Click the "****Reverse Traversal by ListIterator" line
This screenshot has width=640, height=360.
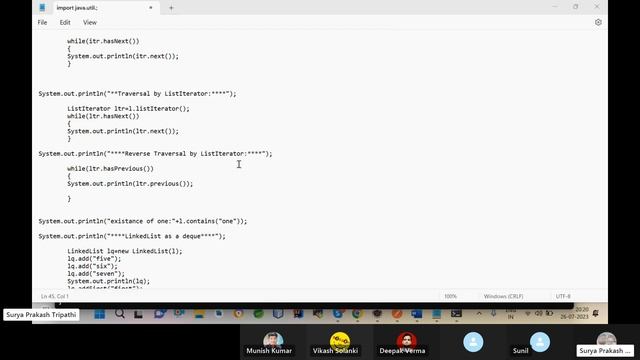pos(156,154)
